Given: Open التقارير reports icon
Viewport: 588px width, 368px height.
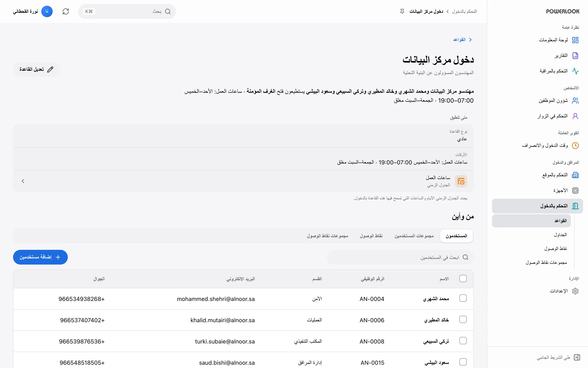Looking at the screenshot, I should coord(575,55).
